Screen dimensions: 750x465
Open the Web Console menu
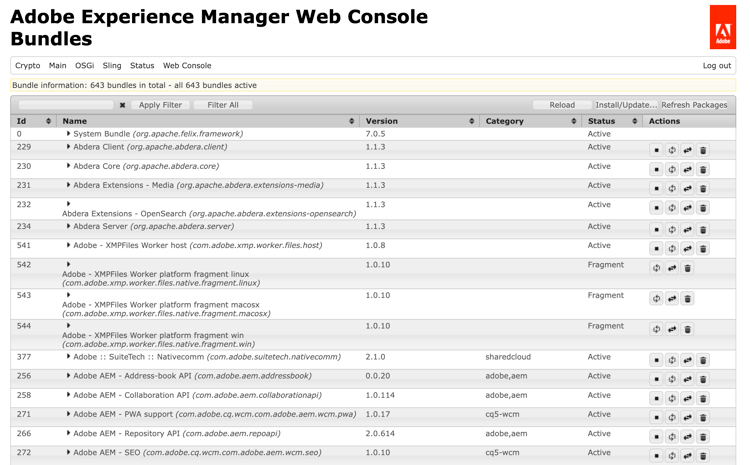(187, 66)
